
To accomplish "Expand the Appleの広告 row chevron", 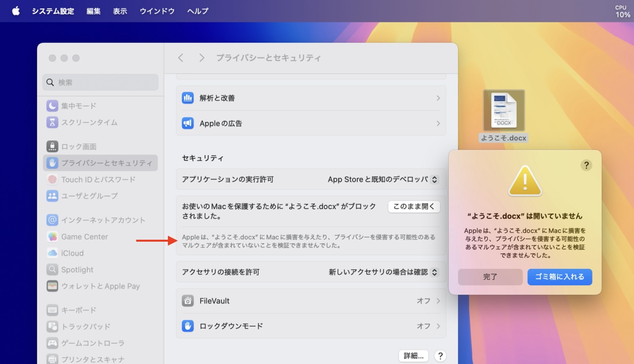I will [438, 123].
